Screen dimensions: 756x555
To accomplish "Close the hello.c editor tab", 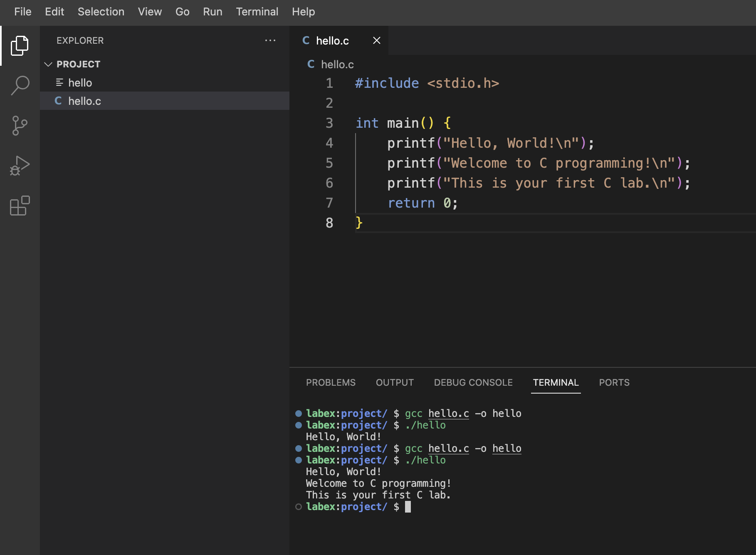I will pyautogui.click(x=376, y=40).
